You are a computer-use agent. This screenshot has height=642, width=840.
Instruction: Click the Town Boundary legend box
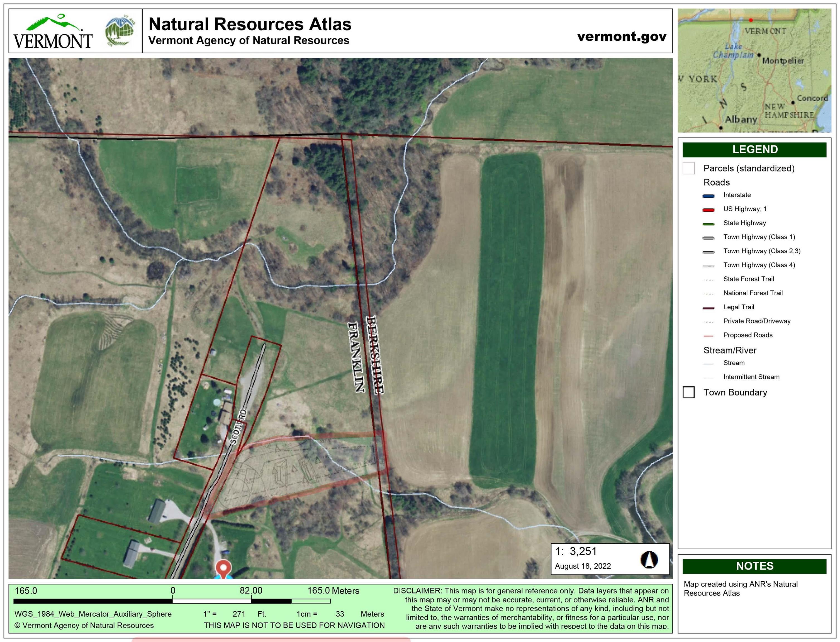coord(688,392)
